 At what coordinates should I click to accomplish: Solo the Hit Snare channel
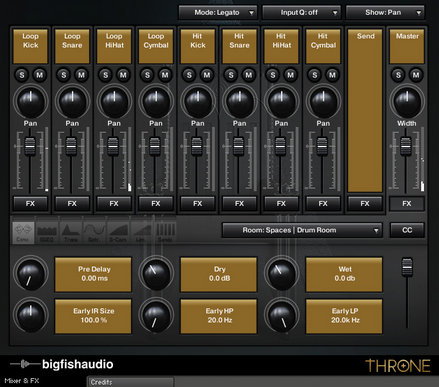click(x=231, y=75)
